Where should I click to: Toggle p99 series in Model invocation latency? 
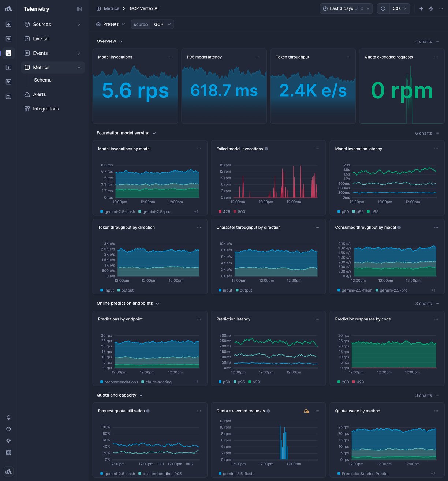(373, 212)
